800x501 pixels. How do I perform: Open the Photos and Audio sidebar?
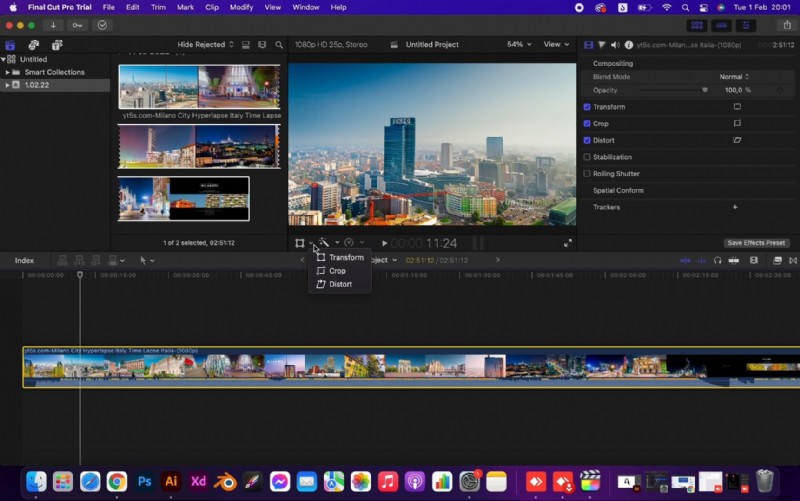34,45
